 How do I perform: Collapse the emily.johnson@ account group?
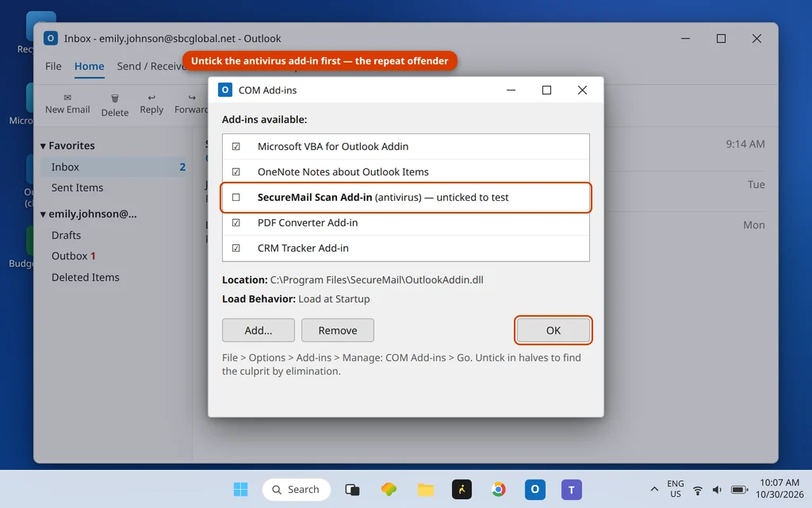(x=43, y=214)
